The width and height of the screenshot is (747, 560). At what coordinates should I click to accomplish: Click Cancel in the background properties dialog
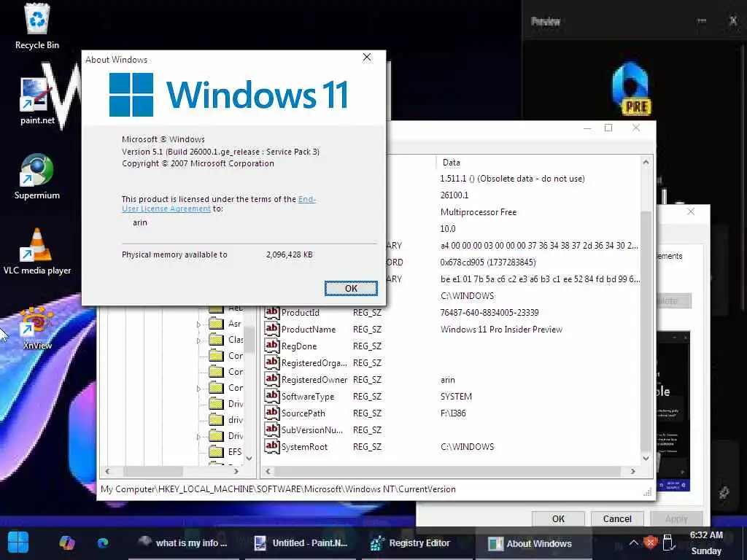coord(617,518)
